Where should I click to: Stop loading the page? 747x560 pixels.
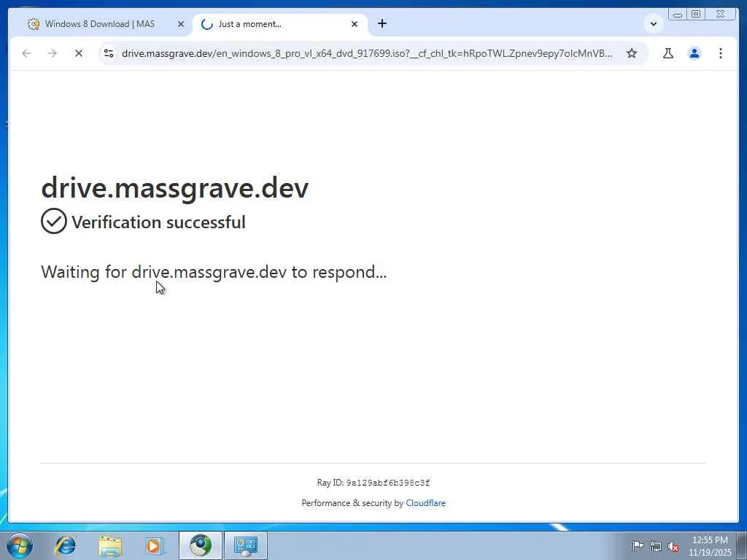[x=79, y=53]
